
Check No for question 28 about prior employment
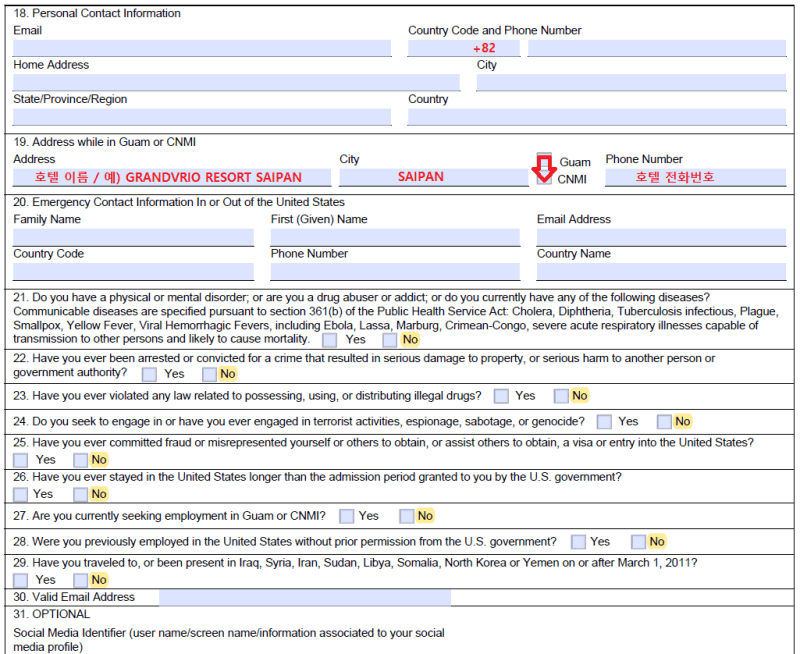pos(639,542)
